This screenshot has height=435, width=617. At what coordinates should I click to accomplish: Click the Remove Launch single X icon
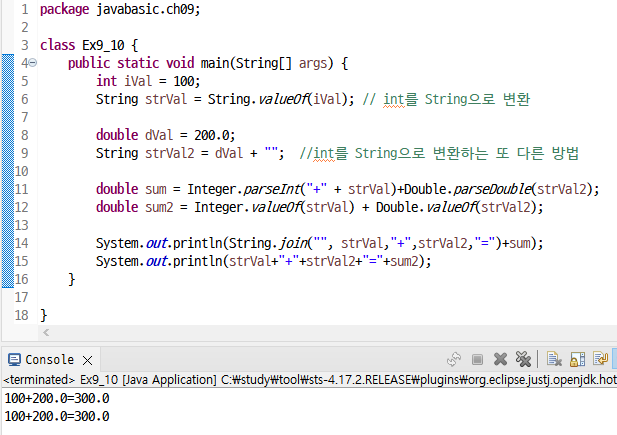pos(500,359)
